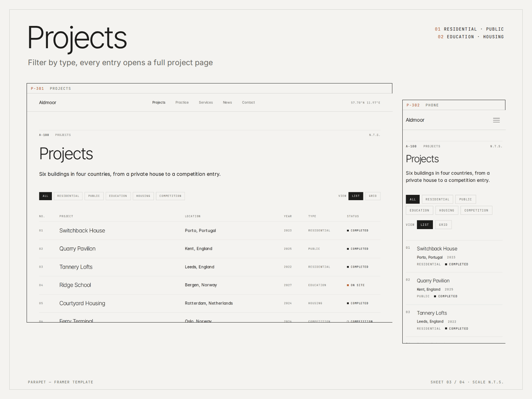Click the On Site status indicator
This screenshot has height=399, width=532.
tap(356, 285)
